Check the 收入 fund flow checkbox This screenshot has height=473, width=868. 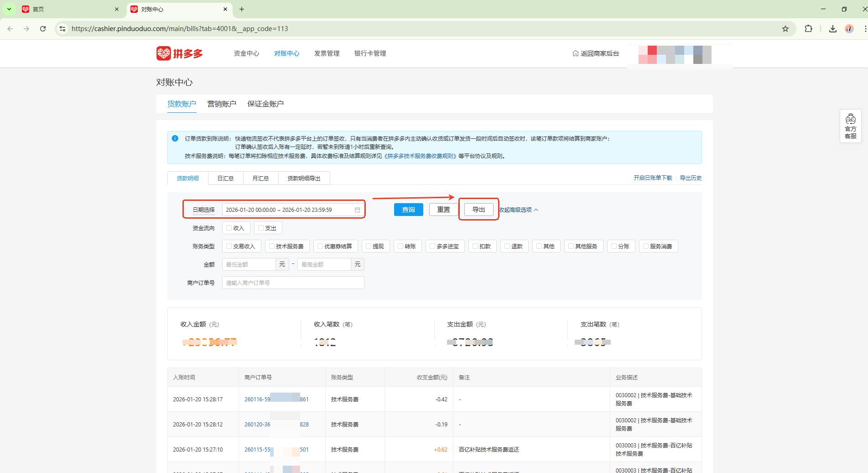click(229, 228)
